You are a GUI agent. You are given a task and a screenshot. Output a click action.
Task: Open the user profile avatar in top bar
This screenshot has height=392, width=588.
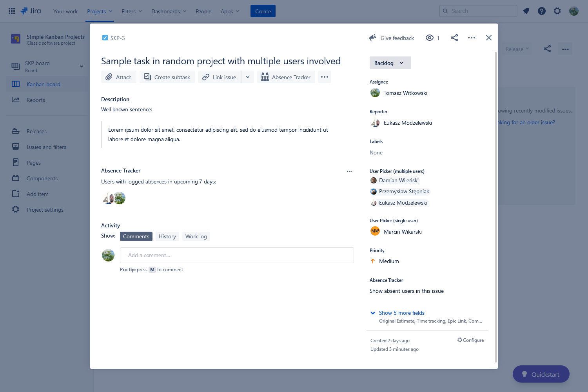pos(574,11)
